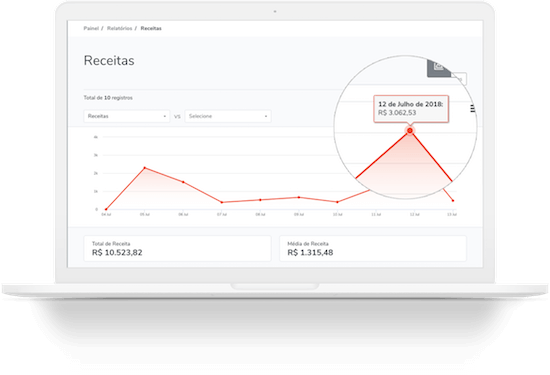The image size is (550, 375).
Task: Click the 05 Jul peak data point
Action: [145, 168]
